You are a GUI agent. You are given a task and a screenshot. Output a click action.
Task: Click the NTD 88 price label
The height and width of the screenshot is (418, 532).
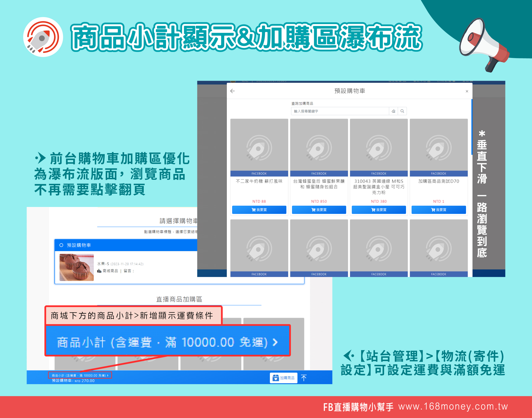[259, 201]
